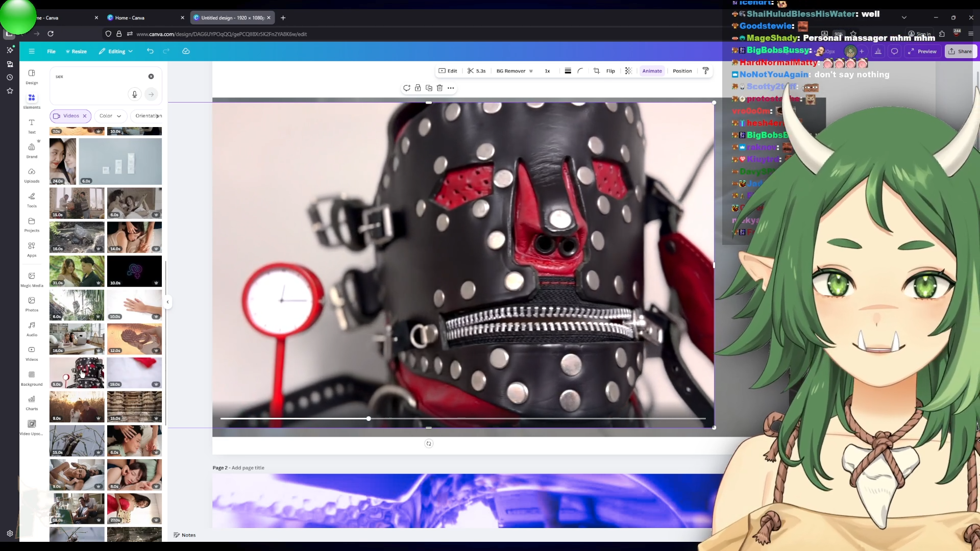The image size is (980, 551).
Task: Open the File menu
Action: 51,51
